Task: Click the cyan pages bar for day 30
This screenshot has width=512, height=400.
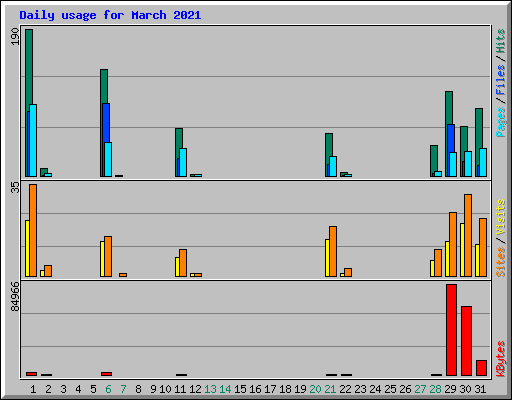Action: pos(468,164)
